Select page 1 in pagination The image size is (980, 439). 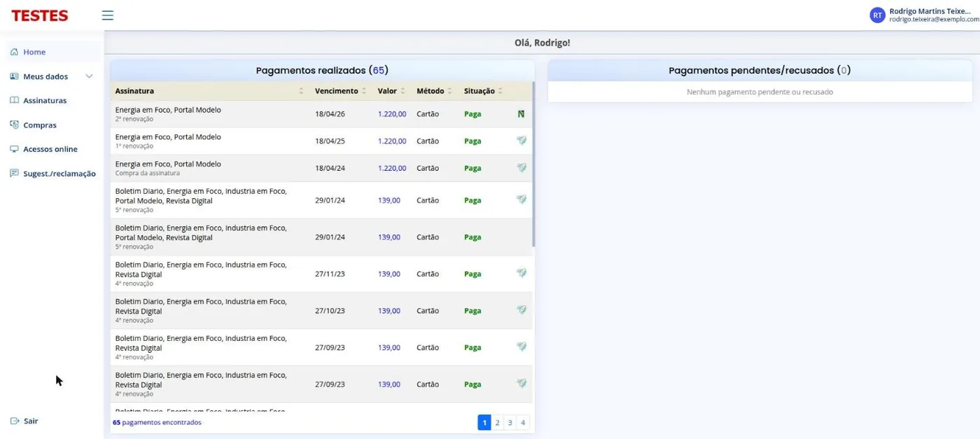484,422
